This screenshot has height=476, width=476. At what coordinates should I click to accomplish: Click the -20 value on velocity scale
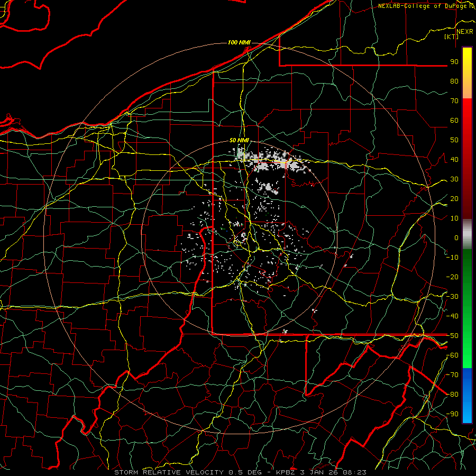(x=452, y=277)
